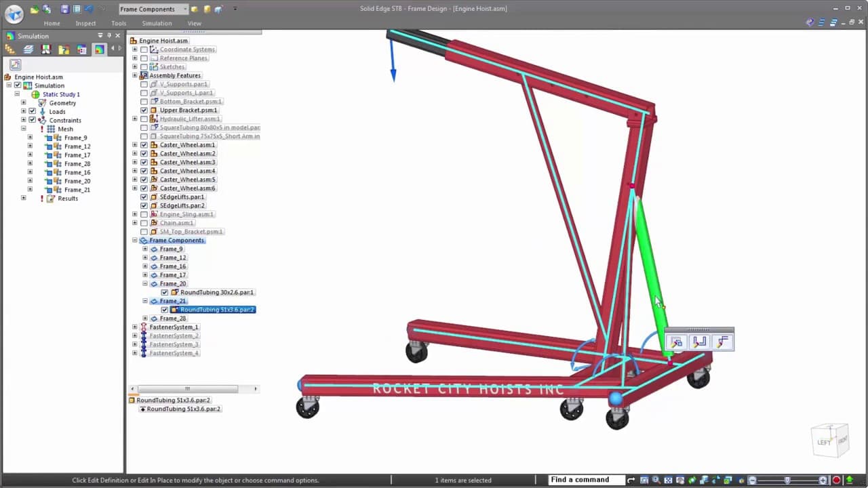Select Static Study 1 in Simulation tree
The height and width of the screenshot is (488, 868).
tap(61, 94)
